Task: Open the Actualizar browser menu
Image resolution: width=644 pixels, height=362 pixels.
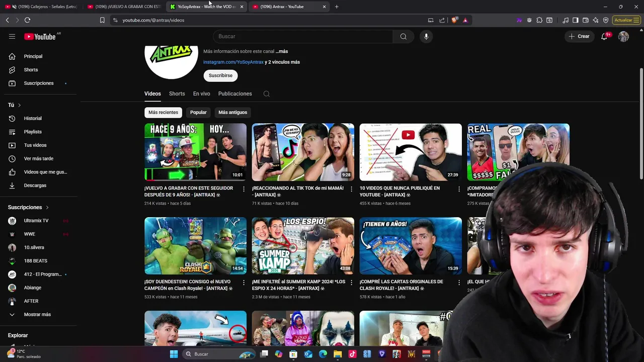Action: click(627, 20)
